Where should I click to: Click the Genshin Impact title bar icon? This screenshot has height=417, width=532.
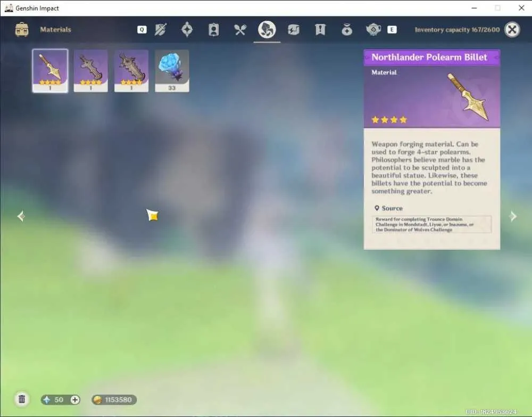9,8
